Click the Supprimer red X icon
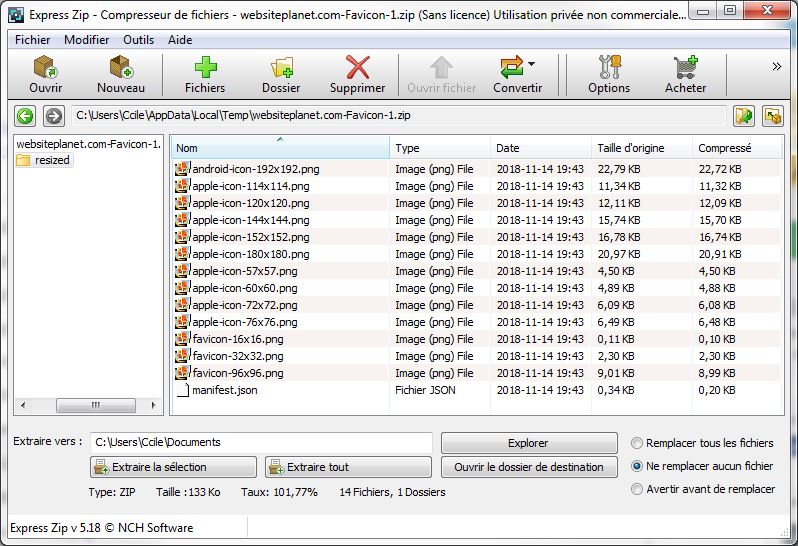This screenshot has width=798, height=546. (x=357, y=68)
